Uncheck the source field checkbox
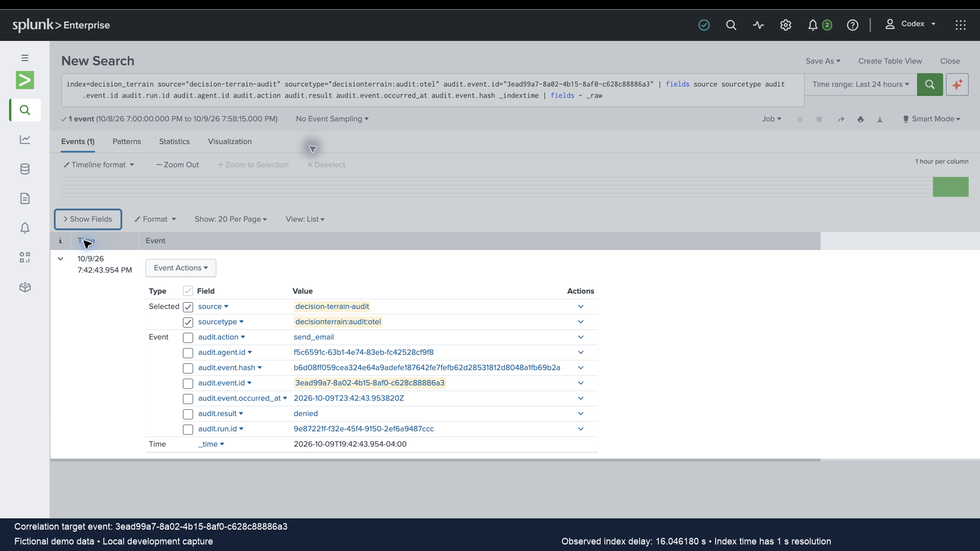This screenshot has height=551, width=980. (x=188, y=307)
